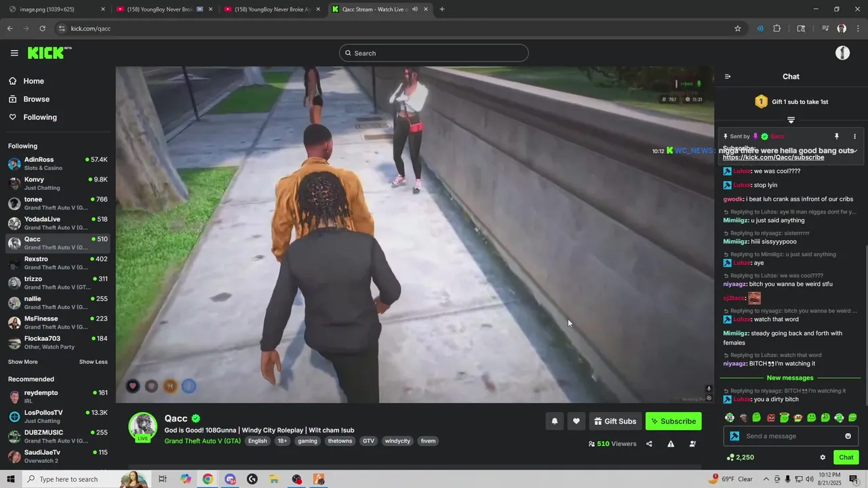Screen dimensions: 868x488
Task: Expand the pinned message chevron
Action: click(x=856, y=151)
